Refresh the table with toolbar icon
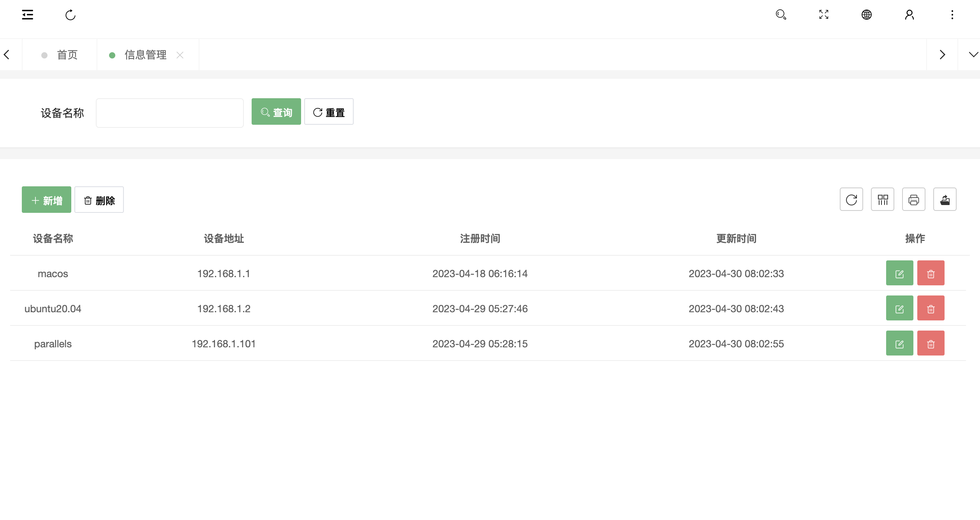The image size is (980, 520). (851, 200)
